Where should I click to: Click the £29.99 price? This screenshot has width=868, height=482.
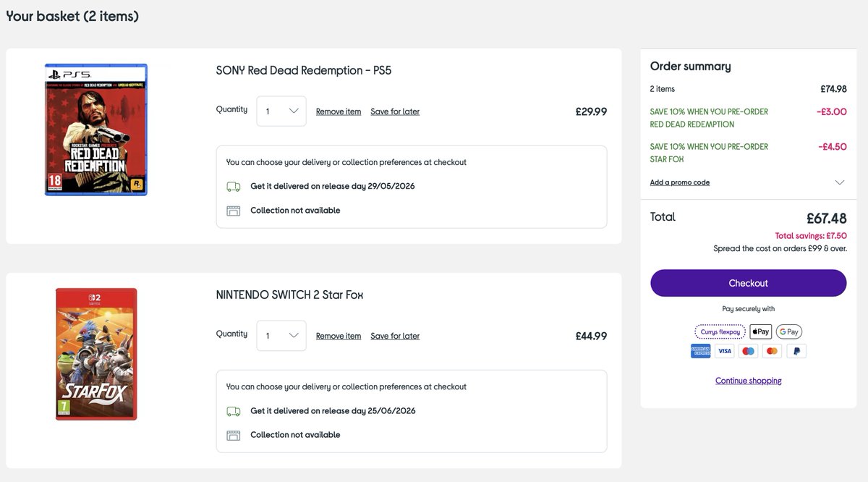pos(591,111)
